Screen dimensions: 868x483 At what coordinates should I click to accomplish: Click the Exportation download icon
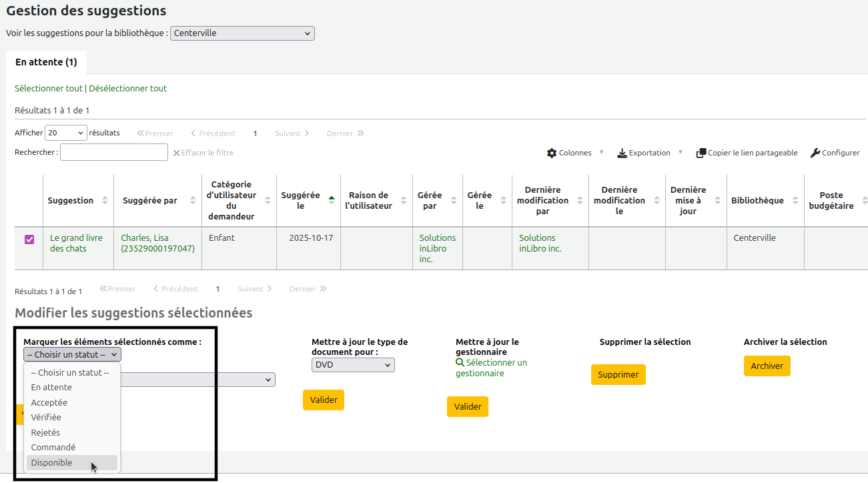(622, 153)
